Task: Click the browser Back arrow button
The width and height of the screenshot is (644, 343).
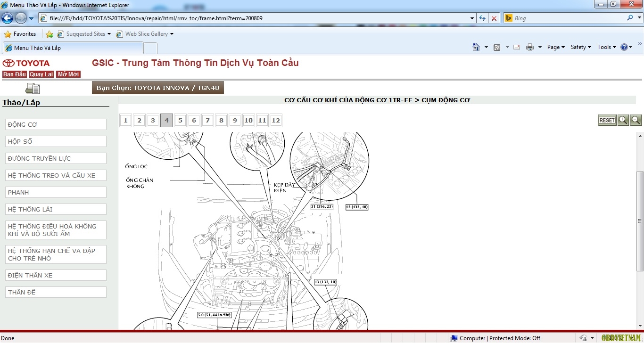Action: (x=8, y=18)
